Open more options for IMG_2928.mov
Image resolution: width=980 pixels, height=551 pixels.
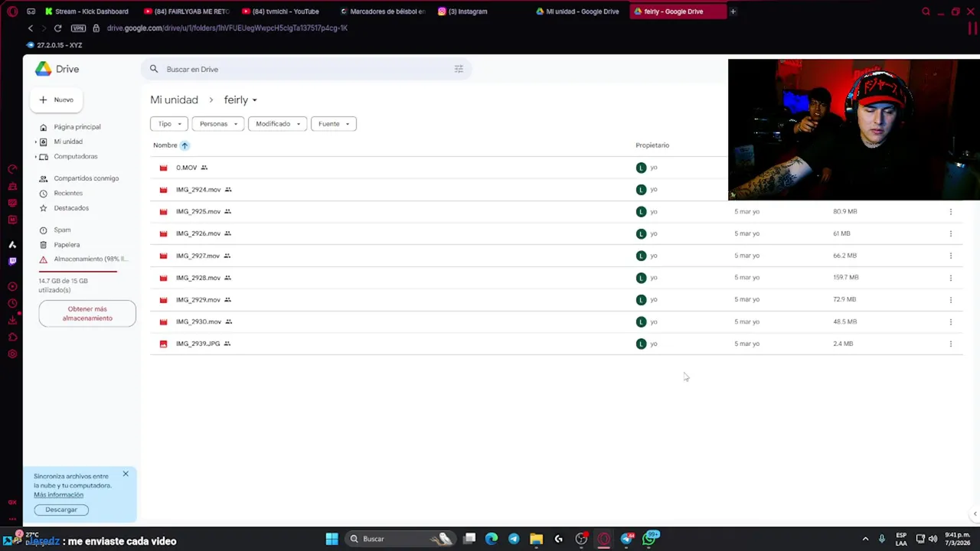[950, 278]
